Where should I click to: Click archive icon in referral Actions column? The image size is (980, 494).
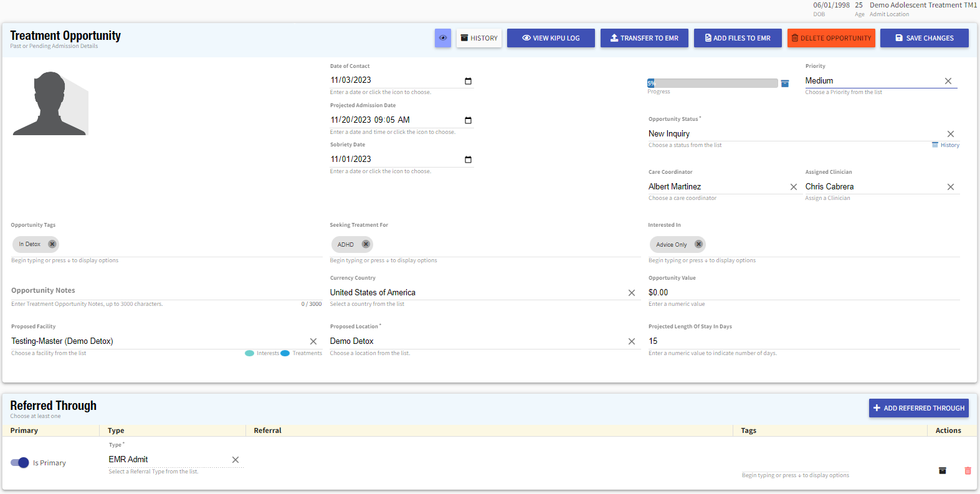coord(943,471)
